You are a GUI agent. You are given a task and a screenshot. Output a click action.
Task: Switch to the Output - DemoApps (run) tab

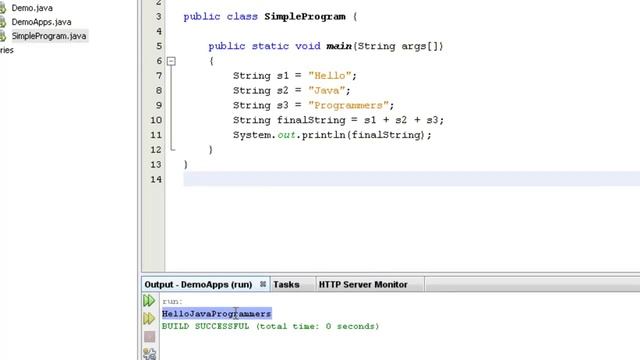coord(198,284)
